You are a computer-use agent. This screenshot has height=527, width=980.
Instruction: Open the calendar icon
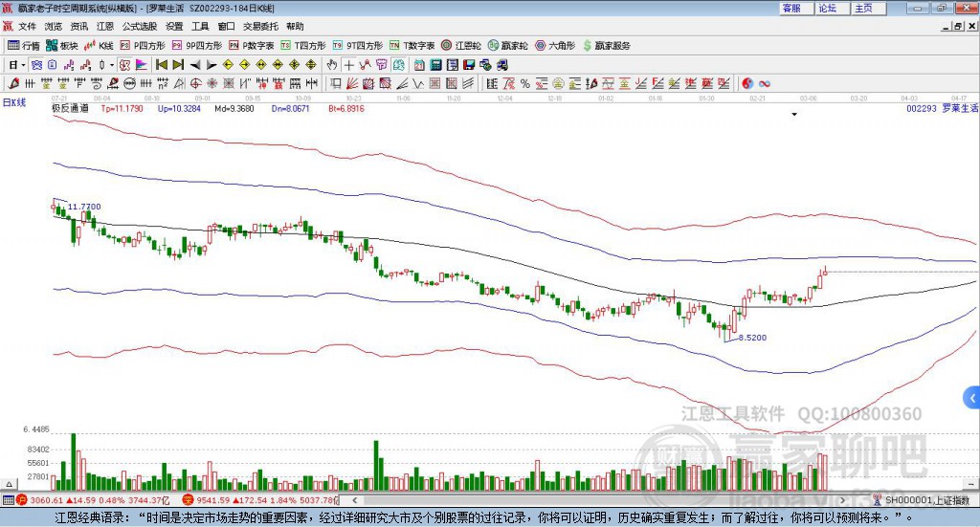pyautogui.click(x=419, y=65)
